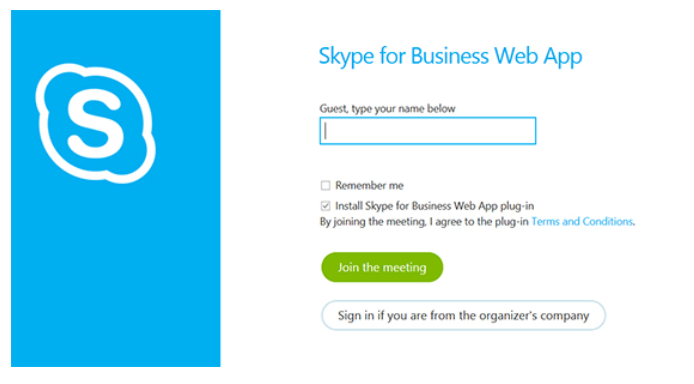This screenshot has width=694, height=384.
Task: Click the guest name text box
Action: 428,131
